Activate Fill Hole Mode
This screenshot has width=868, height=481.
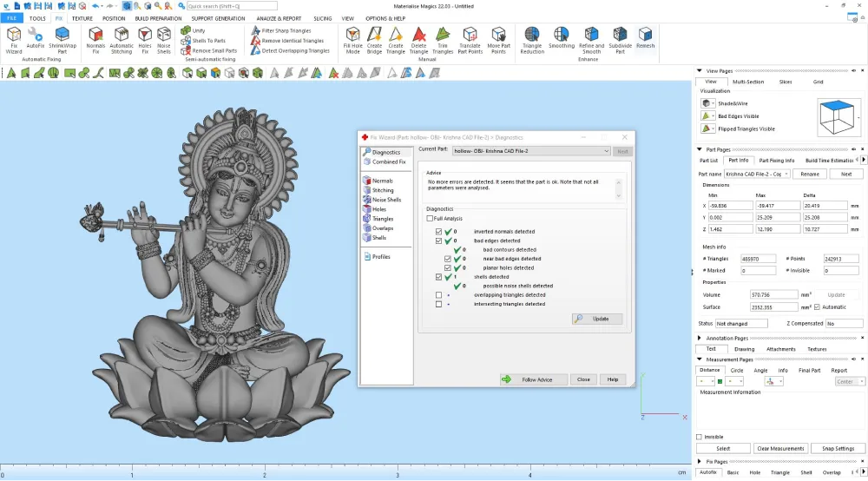[x=352, y=40]
